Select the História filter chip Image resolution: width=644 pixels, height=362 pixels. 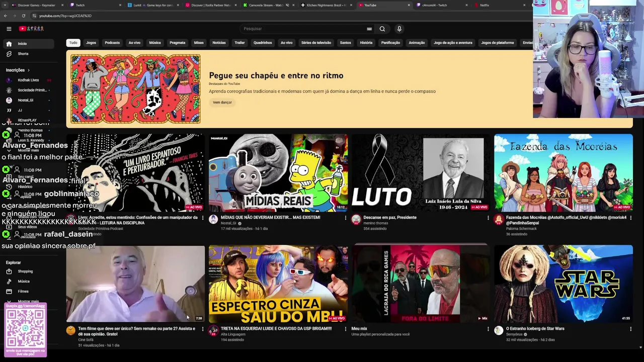[x=366, y=43]
